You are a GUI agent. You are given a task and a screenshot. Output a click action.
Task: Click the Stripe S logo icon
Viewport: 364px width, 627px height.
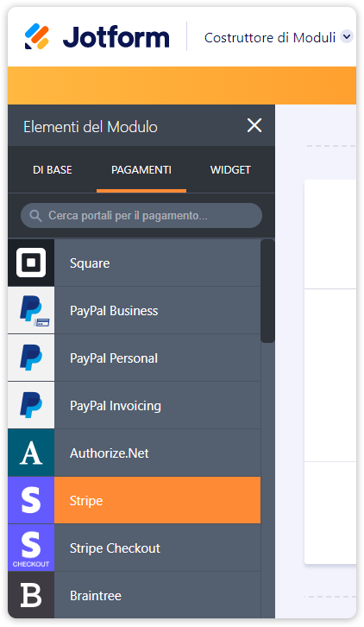point(31,500)
